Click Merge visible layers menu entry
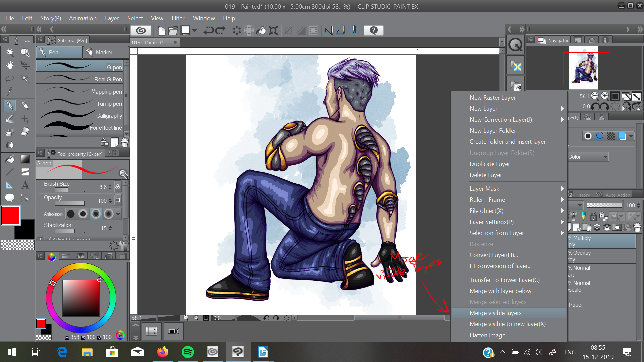The height and width of the screenshot is (362, 644). point(495,313)
